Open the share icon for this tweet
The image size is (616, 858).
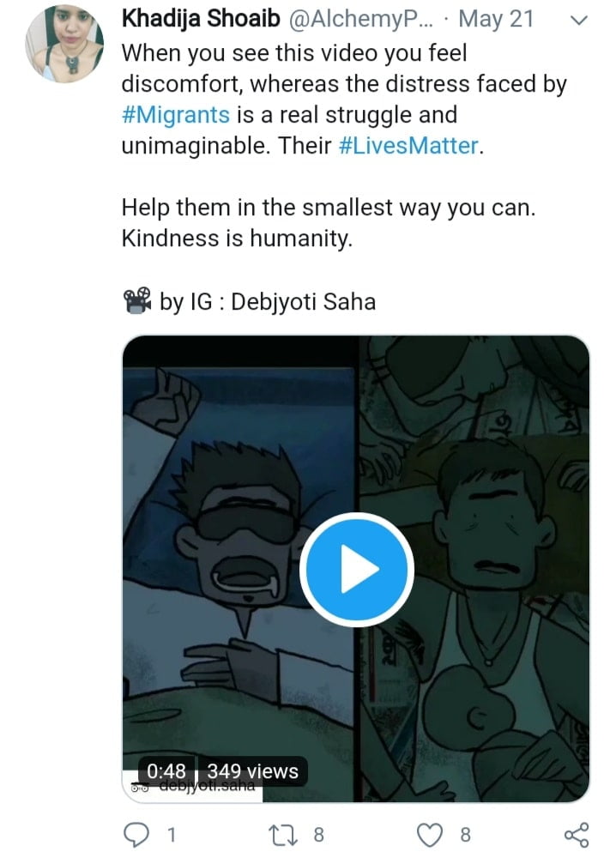click(575, 834)
